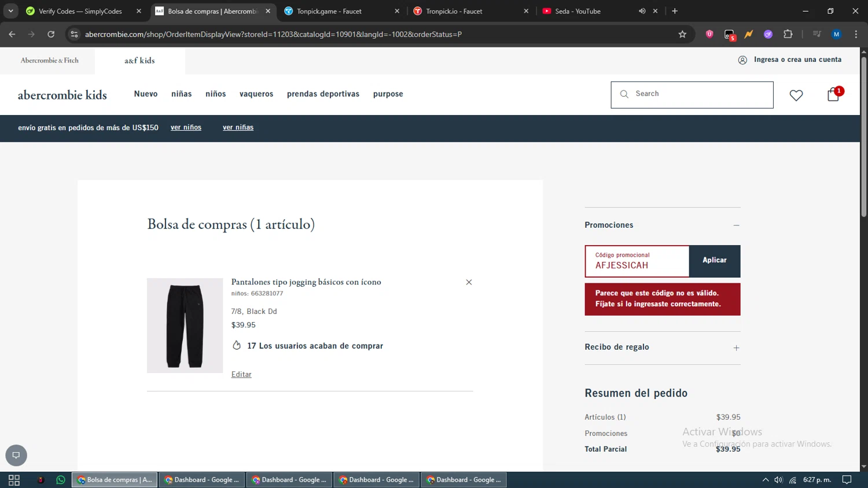Open the tab search dropdown arrow
Viewport: 868px width, 488px height.
coord(10,11)
